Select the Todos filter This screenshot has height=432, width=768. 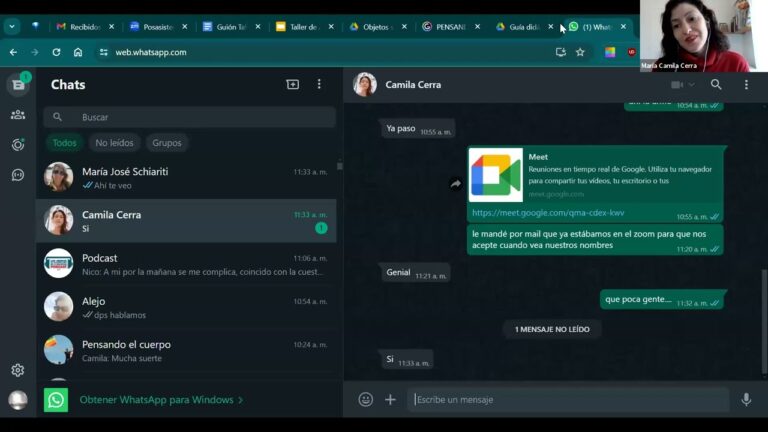[64, 143]
